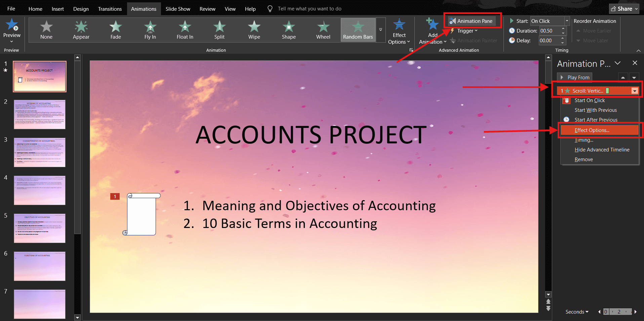
Task: Click the slide panel scroll-down arrow
Action: pyautogui.click(x=77, y=317)
